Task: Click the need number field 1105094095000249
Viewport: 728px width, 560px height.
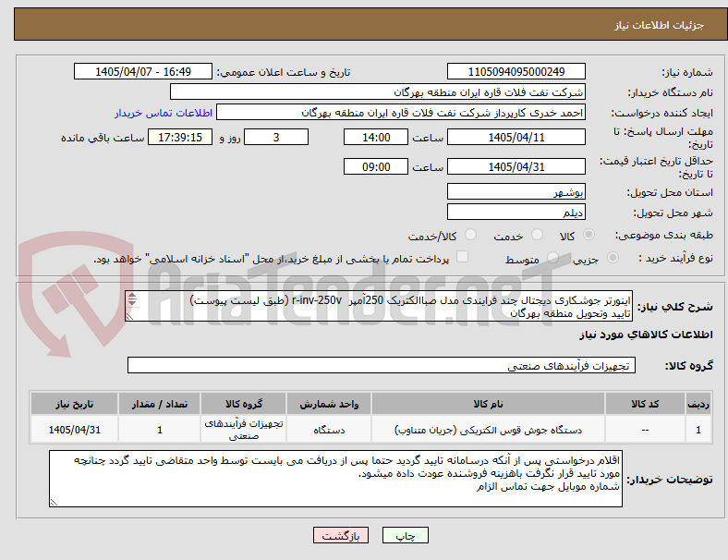Action: coord(516,71)
